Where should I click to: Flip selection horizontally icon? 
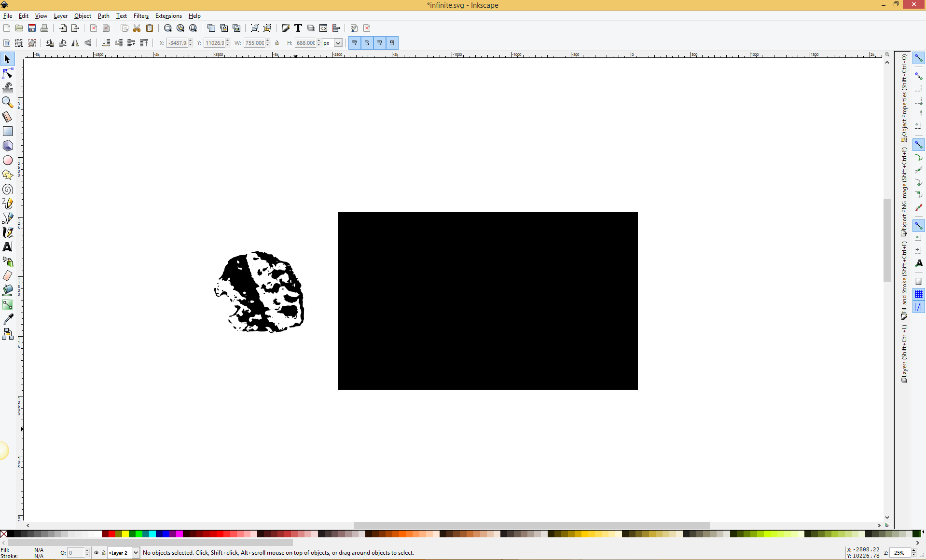75,43
